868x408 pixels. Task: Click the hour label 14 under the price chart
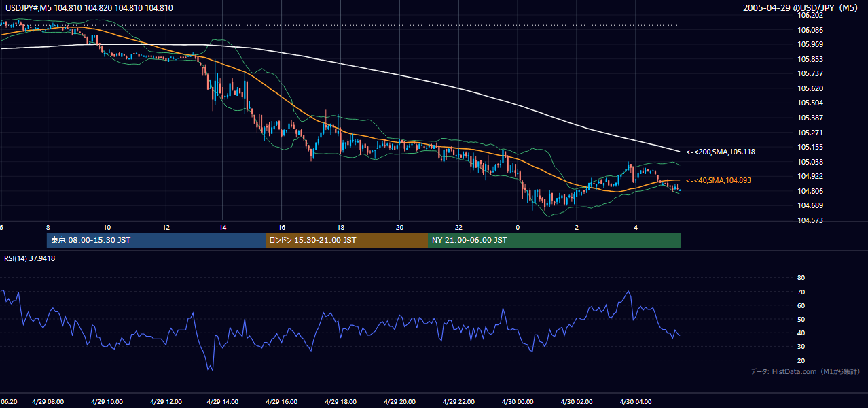pos(223,228)
